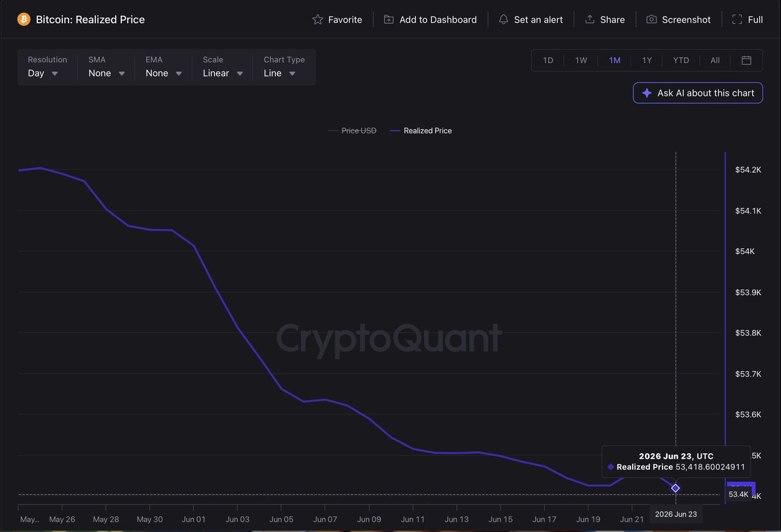Select the YTD time range

[x=681, y=60]
